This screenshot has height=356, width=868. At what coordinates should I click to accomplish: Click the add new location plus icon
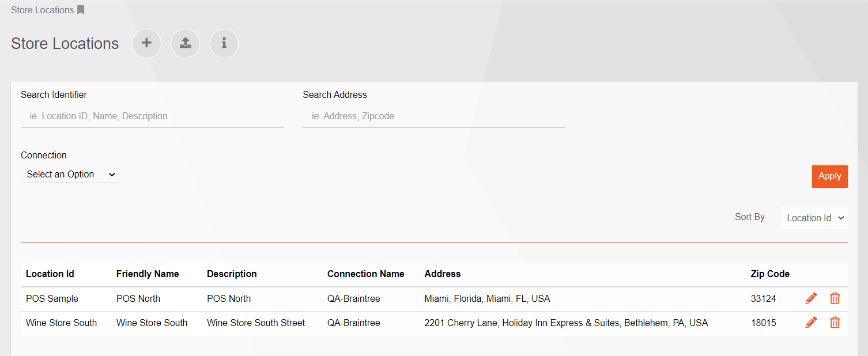(x=146, y=43)
